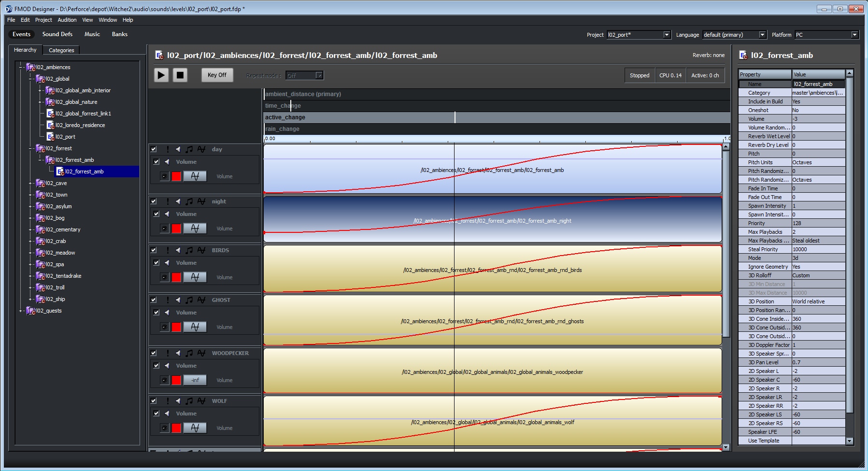Click the curve button in BIRDS Volume effect
Viewport: 868px width, 471px height.
pyautogui.click(x=195, y=277)
